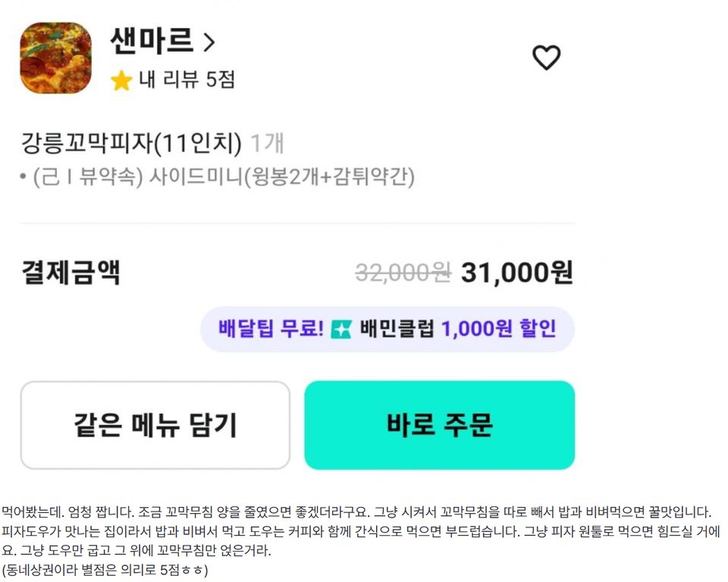Toggle the favorite heart for this store
The height and width of the screenshot is (582, 728).
tap(546, 56)
